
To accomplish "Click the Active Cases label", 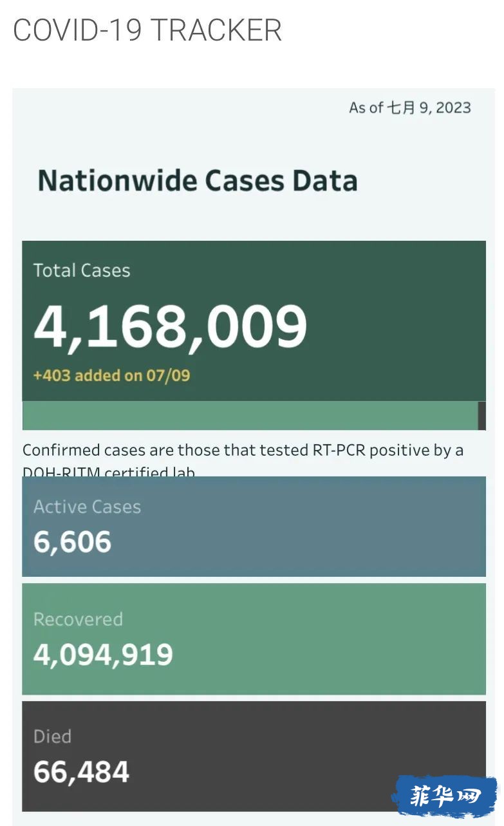I will pyautogui.click(x=87, y=507).
